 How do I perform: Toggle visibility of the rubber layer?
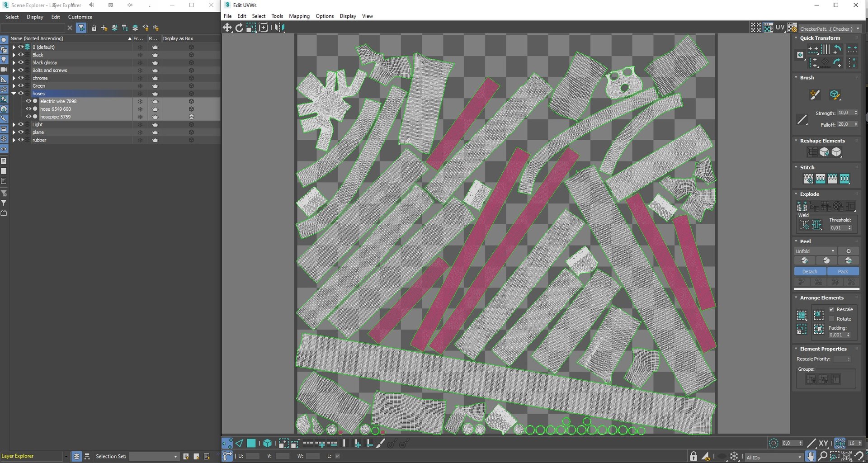click(x=21, y=140)
